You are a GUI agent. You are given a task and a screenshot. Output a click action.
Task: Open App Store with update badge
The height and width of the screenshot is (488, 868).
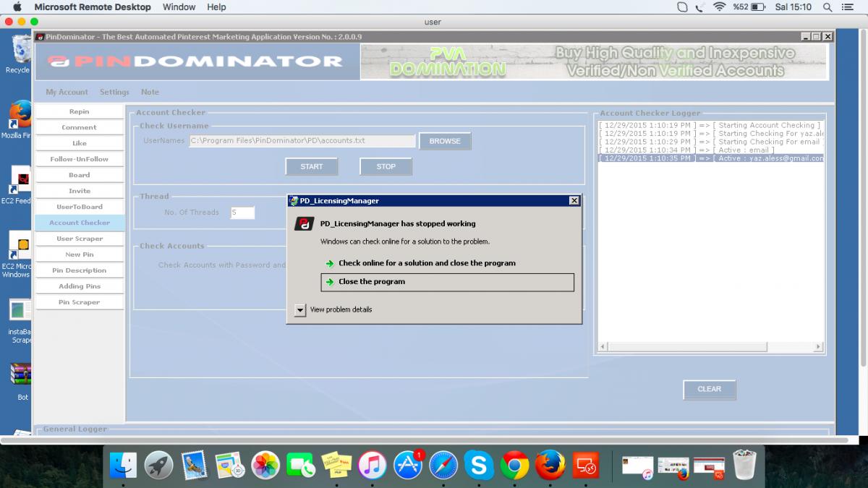click(x=408, y=466)
